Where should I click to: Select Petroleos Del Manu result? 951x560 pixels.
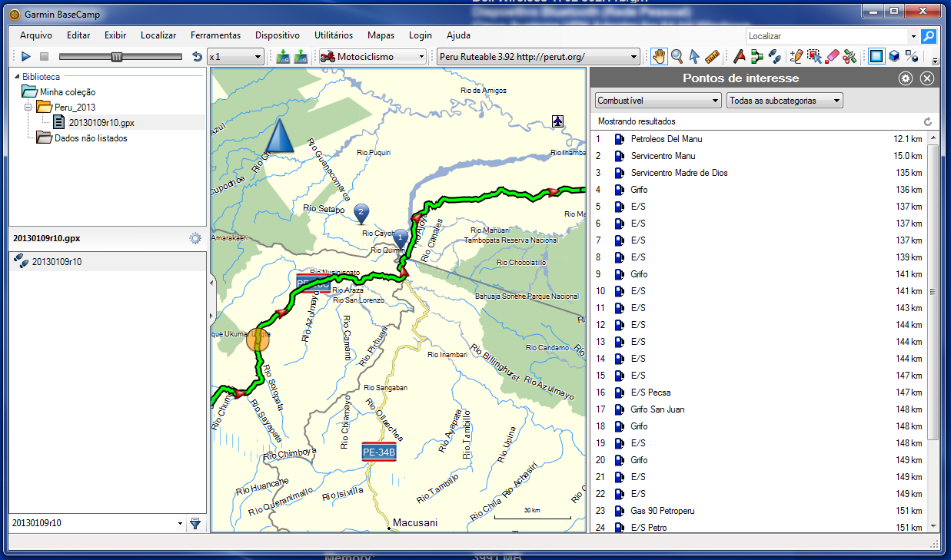tap(666, 139)
